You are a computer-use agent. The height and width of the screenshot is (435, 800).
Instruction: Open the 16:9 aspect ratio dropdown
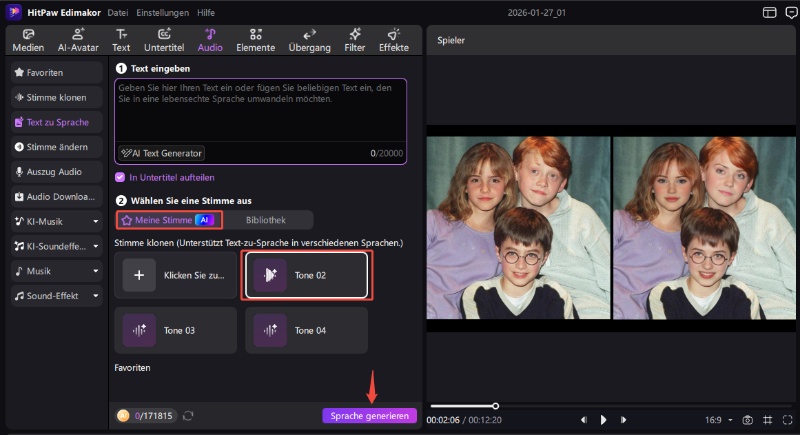point(718,420)
